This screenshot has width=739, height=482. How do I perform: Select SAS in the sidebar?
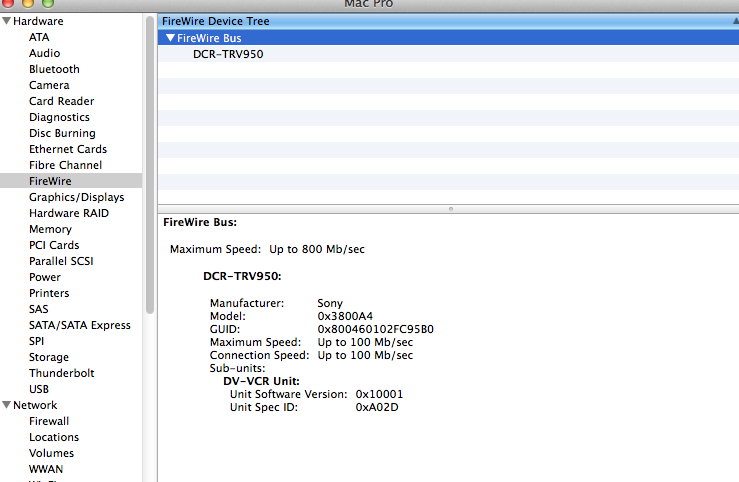[x=39, y=310]
